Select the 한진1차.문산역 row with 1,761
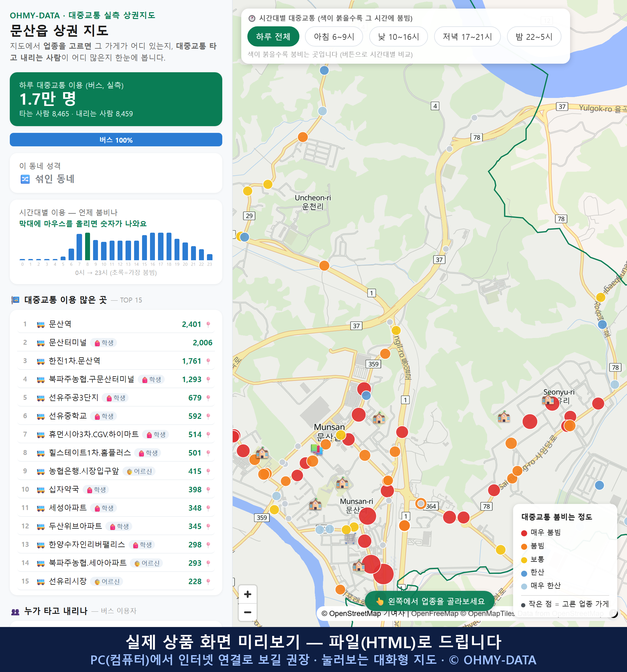The width and height of the screenshot is (627, 672). (116, 361)
